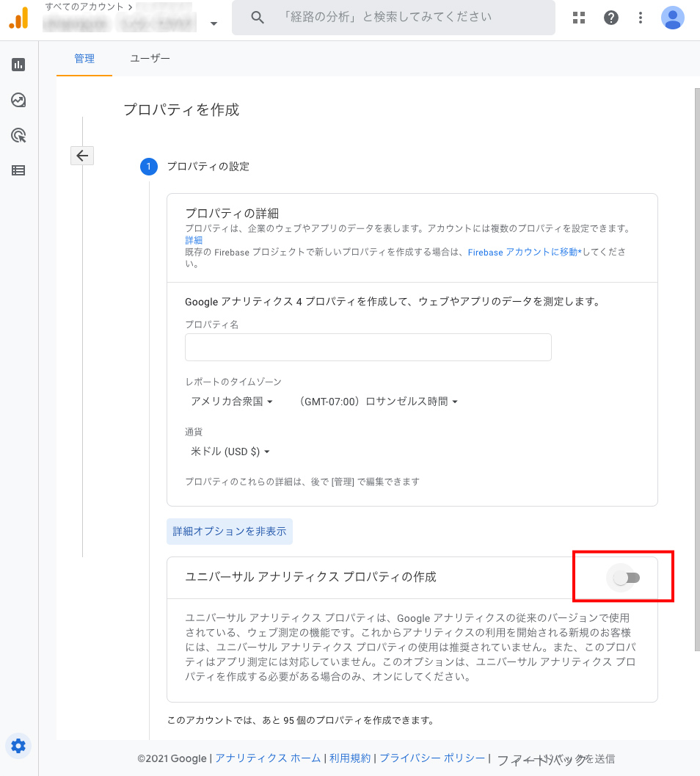This screenshot has height=776, width=700.
Task: Open the アナリティクス ホーム footer link
Action: click(x=268, y=758)
